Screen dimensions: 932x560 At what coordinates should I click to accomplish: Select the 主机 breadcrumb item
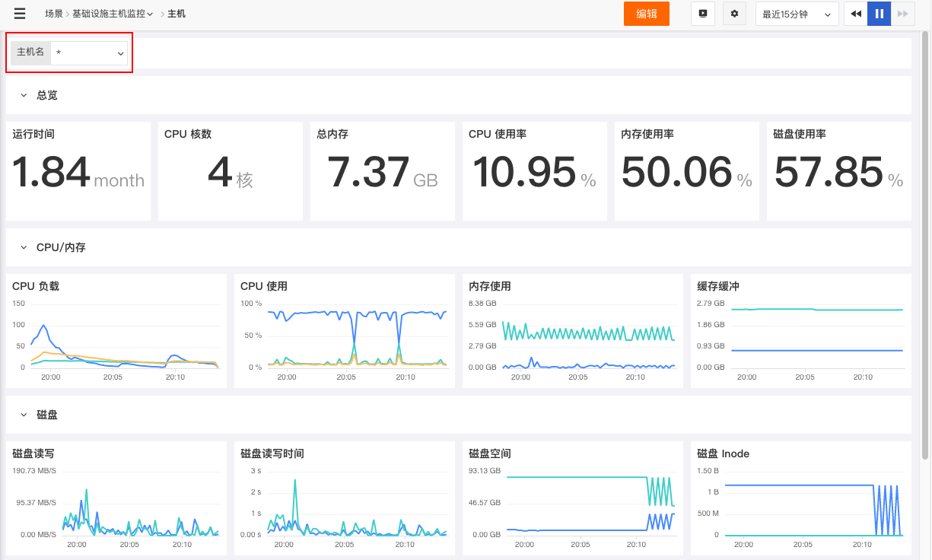point(177,14)
